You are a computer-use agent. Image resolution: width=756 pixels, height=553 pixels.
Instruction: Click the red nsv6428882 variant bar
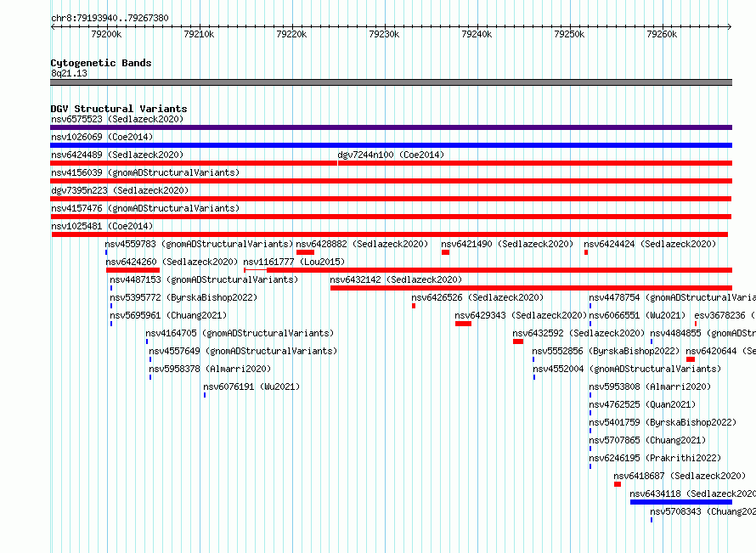[305, 252]
